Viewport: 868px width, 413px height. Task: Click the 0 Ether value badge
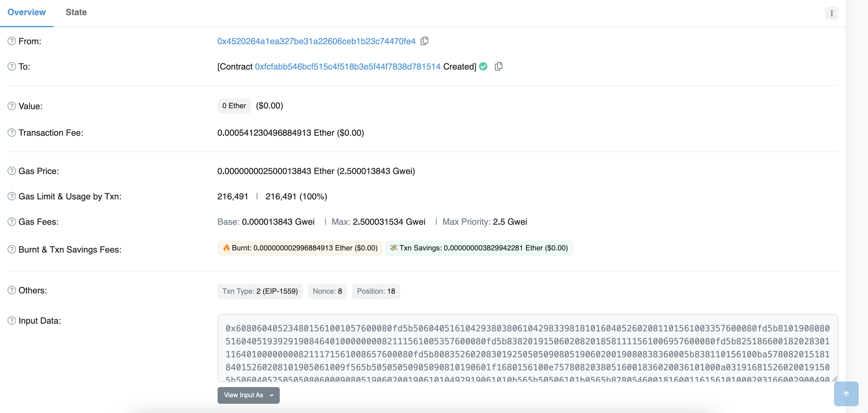(x=234, y=106)
